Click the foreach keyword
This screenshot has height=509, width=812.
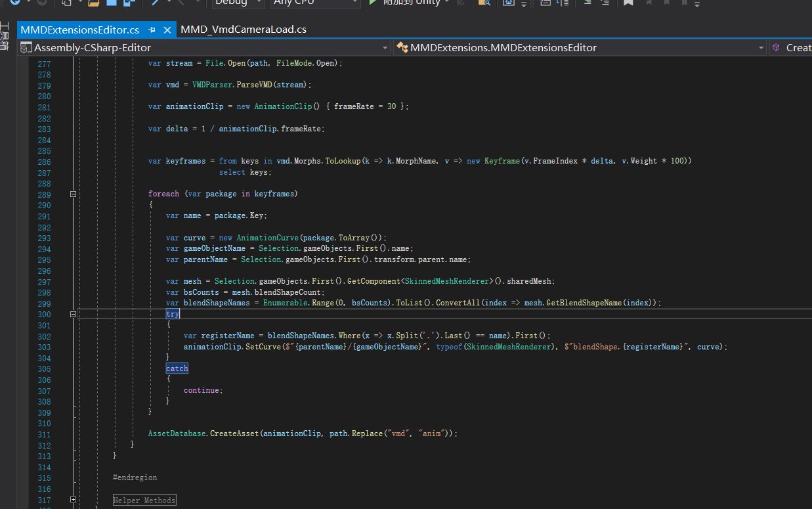163,194
